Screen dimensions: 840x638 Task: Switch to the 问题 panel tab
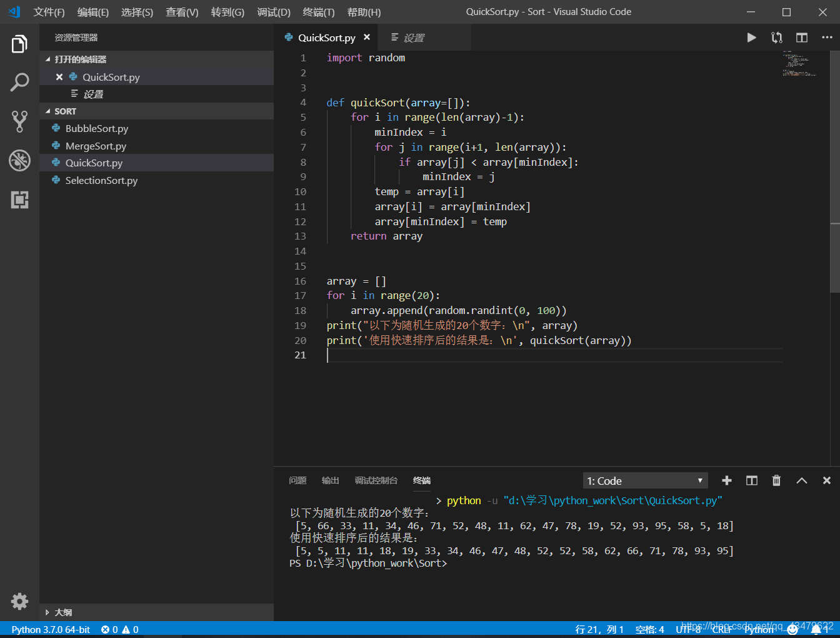[x=297, y=480]
